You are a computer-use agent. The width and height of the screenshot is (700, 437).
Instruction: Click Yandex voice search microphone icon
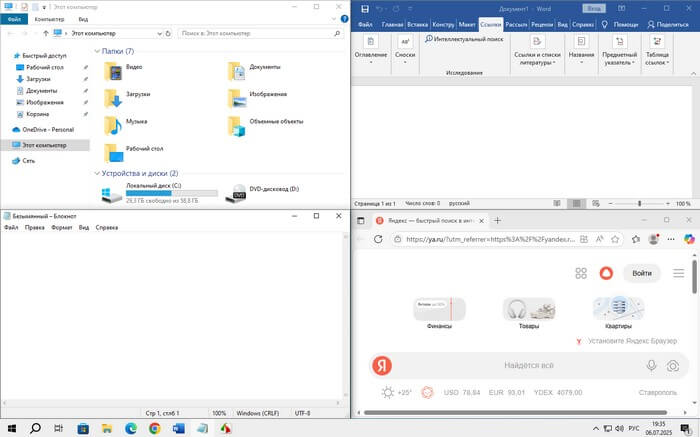(x=651, y=366)
